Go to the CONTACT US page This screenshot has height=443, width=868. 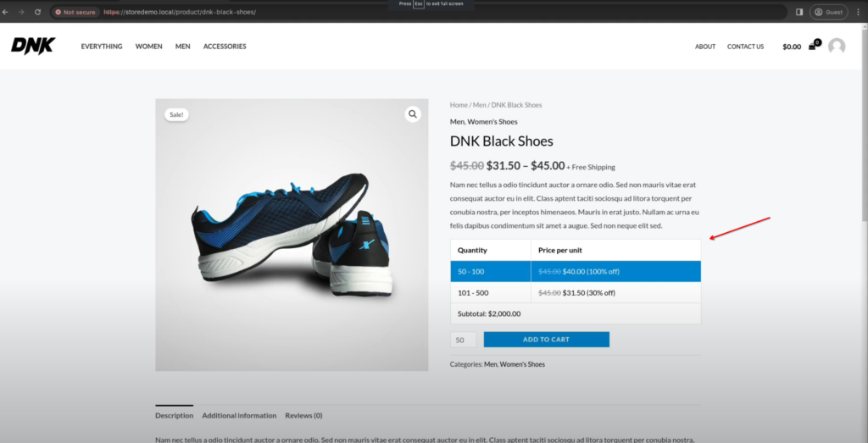(x=745, y=47)
